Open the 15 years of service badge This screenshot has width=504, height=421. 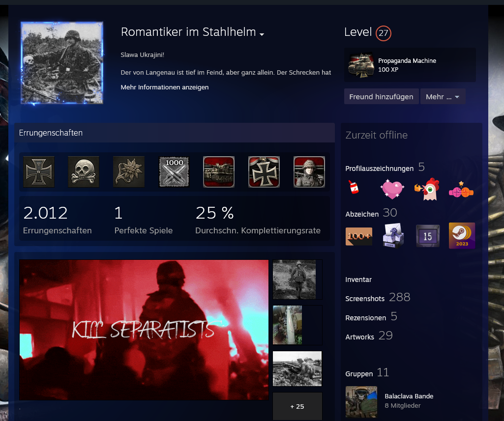coord(427,236)
